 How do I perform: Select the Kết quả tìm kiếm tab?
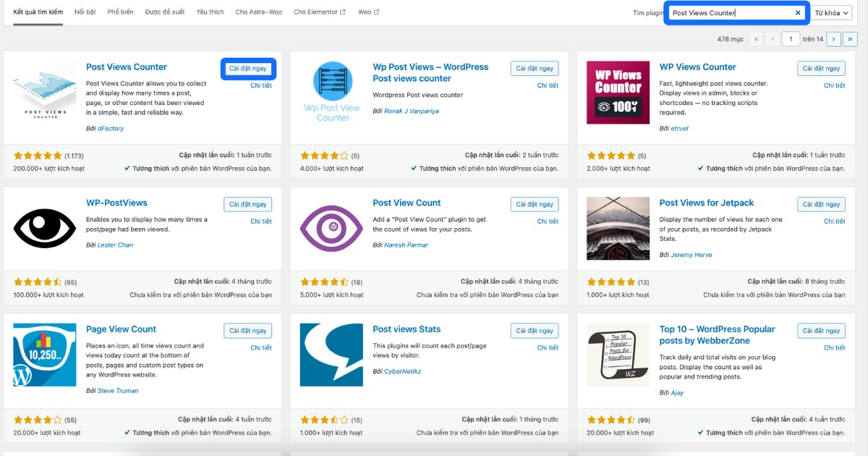(38, 12)
